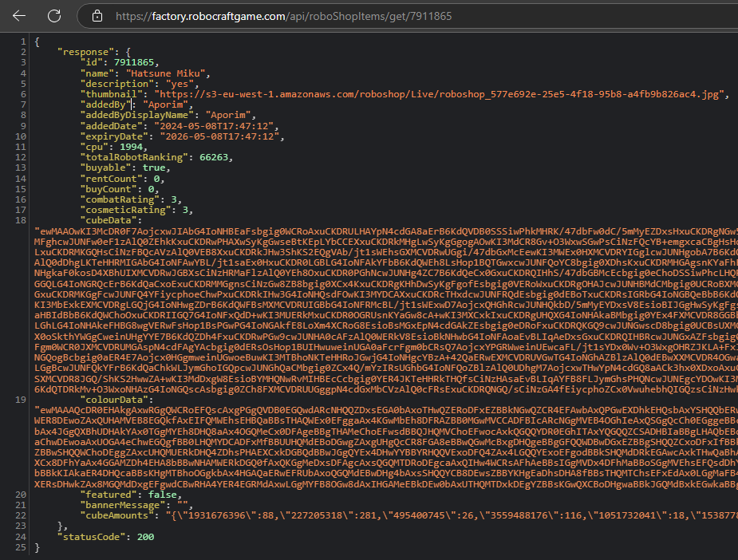The image size is (738, 560).
Task: Click the "name" key on line 4
Action: pos(97,73)
